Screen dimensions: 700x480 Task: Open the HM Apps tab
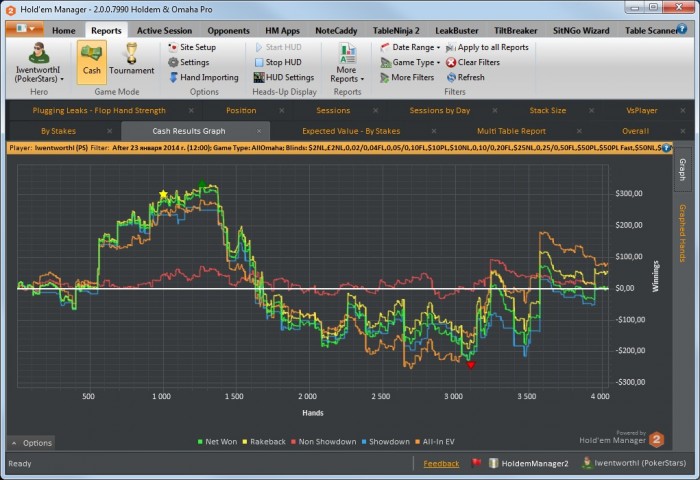tap(282, 31)
